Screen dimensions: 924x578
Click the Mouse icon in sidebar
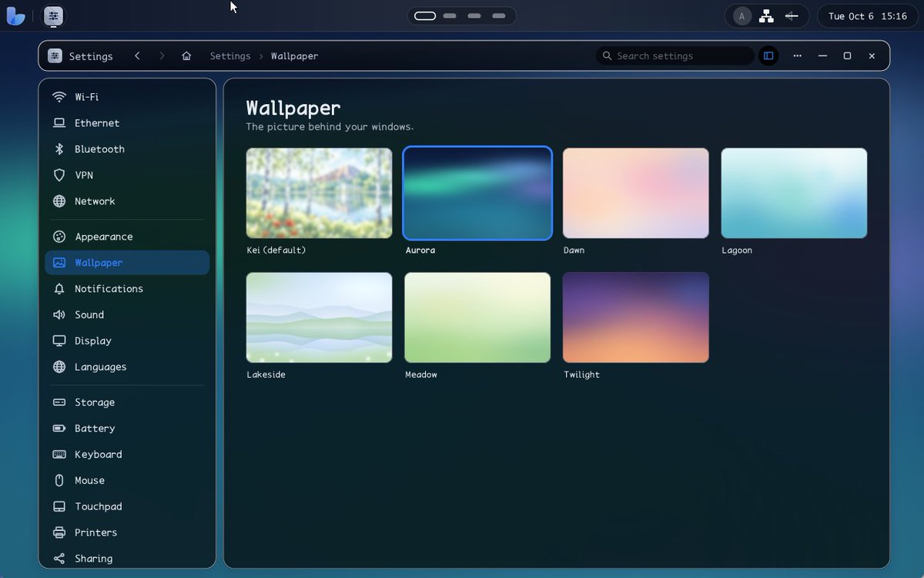pyautogui.click(x=59, y=480)
